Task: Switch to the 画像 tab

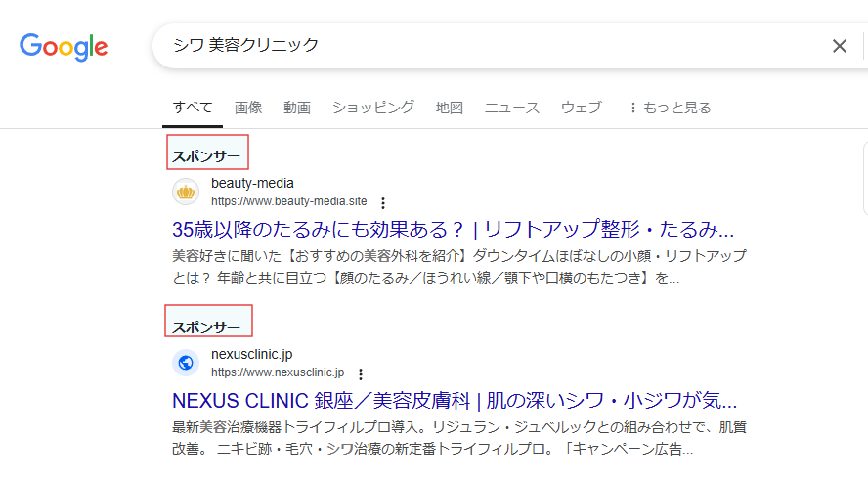Action: click(x=248, y=108)
